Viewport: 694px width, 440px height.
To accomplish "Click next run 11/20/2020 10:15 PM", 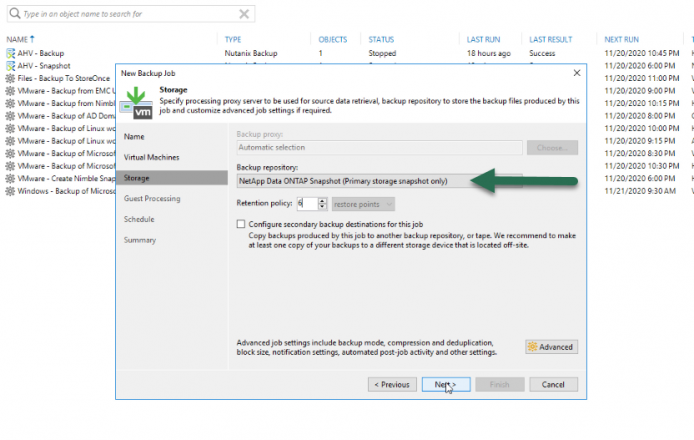I will tap(642, 104).
